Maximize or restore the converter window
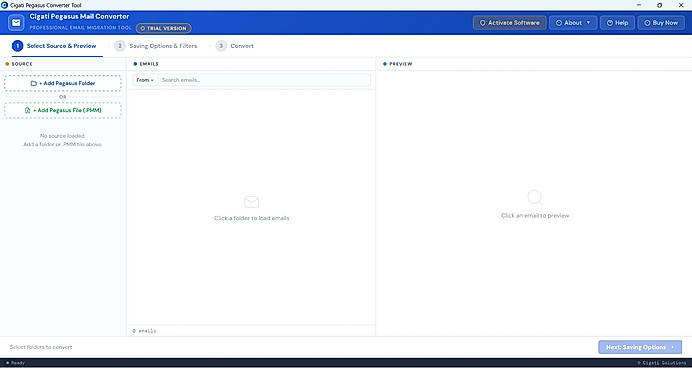The height and width of the screenshot is (368, 692). 659,5
